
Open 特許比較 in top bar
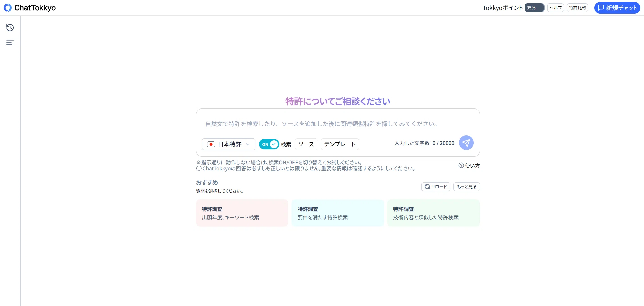click(577, 8)
